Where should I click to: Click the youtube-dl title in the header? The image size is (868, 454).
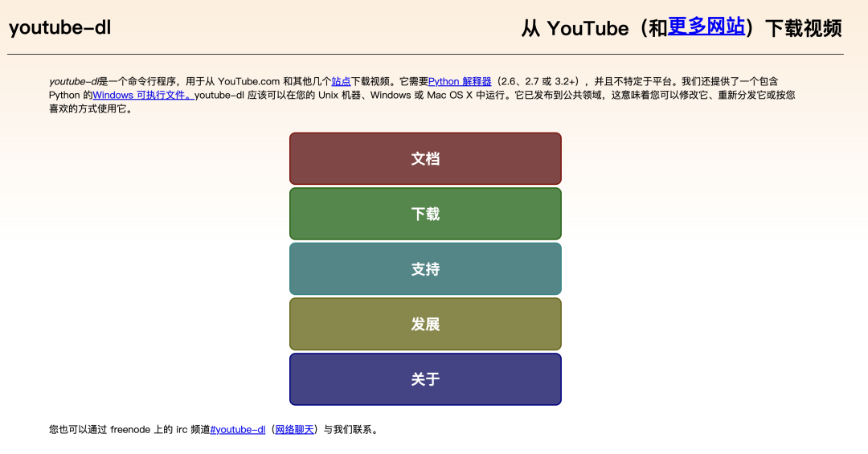(x=59, y=27)
